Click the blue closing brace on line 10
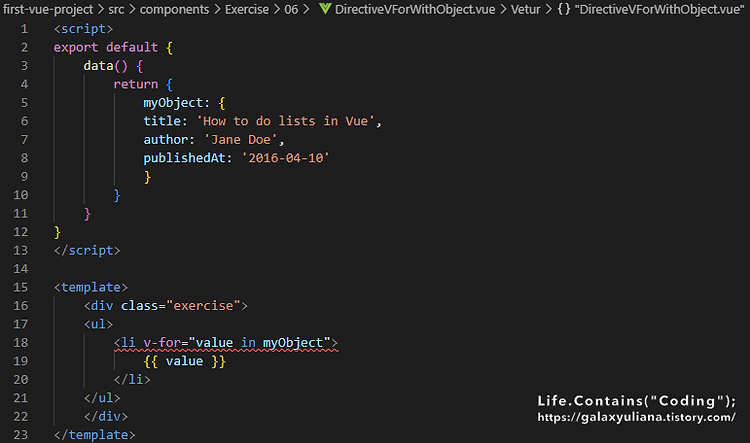This screenshot has height=443, width=750. click(x=117, y=195)
